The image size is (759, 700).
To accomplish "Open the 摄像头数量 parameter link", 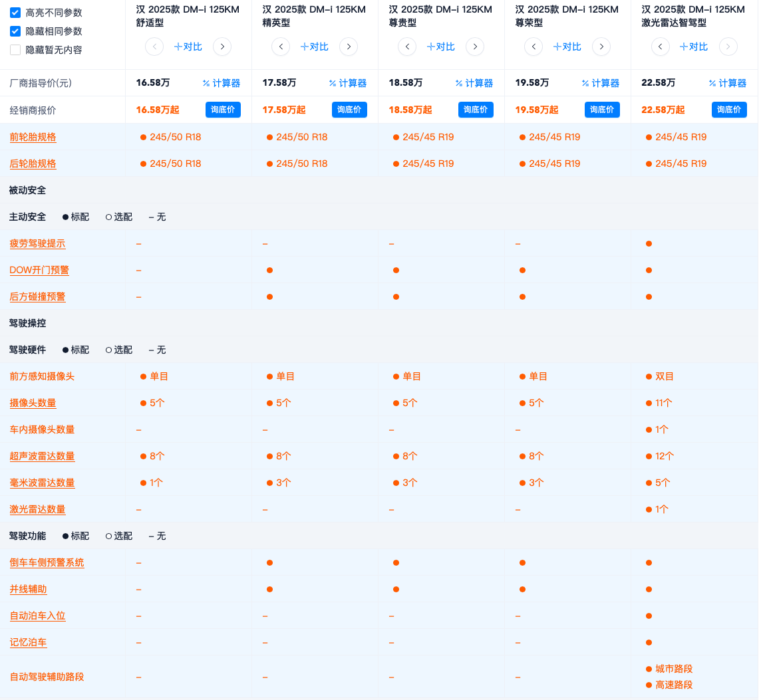I will (x=33, y=404).
